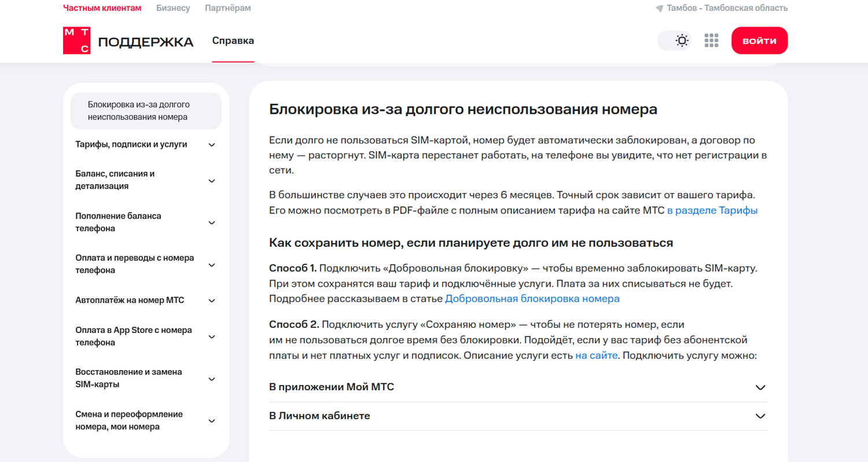Follow the на сайте link

pyautogui.click(x=597, y=356)
